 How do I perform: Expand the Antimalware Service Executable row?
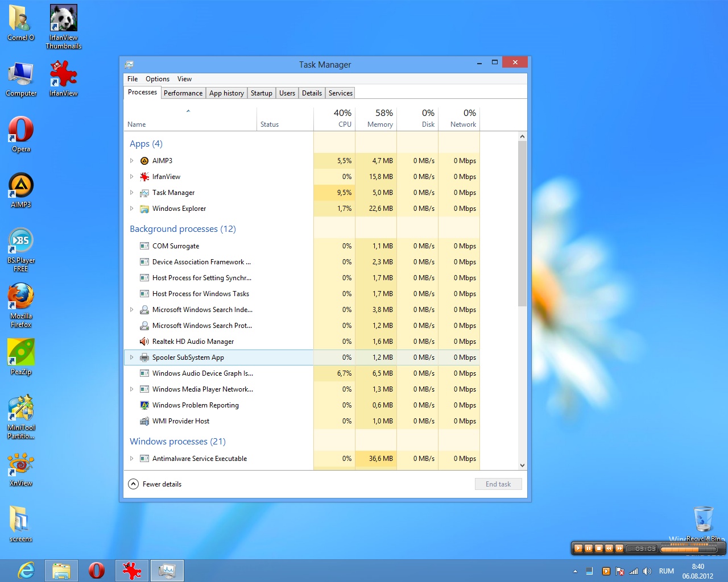tap(132, 459)
